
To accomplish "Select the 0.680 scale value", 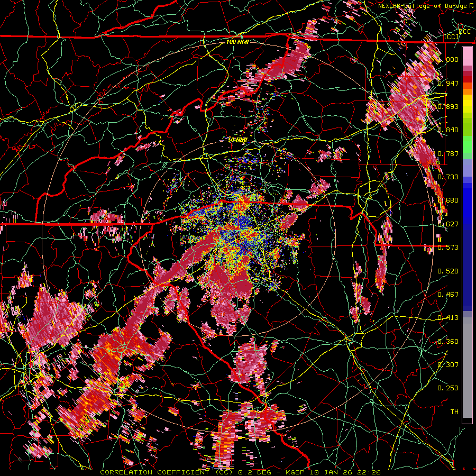I will pos(448,200).
